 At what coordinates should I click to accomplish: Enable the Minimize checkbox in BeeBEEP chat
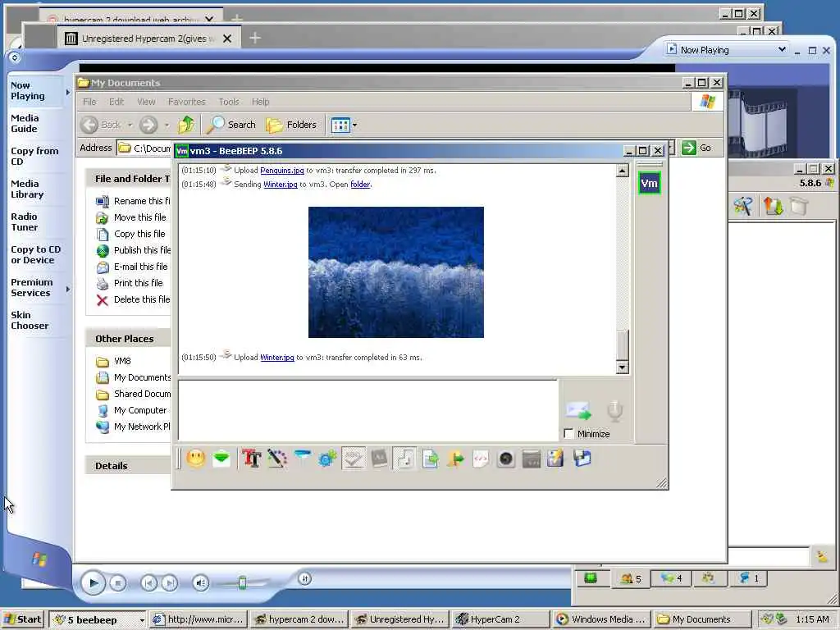coord(569,433)
